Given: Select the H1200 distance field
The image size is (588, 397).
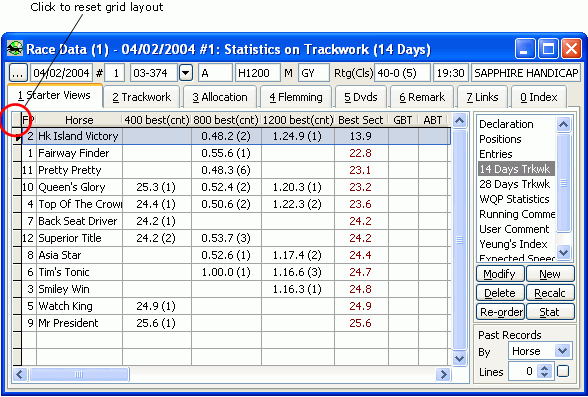Looking at the screenshot, I should tap(257, 73).
